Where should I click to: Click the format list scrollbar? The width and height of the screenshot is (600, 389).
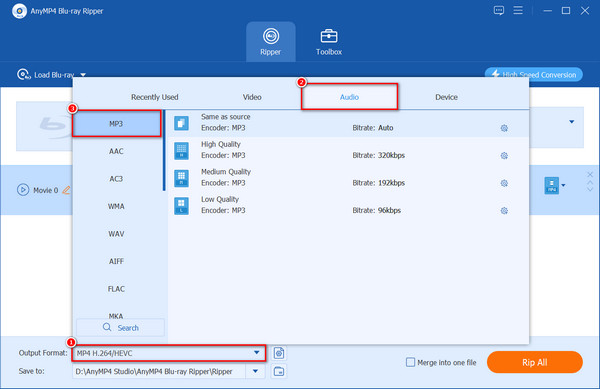tap(164, 150)
